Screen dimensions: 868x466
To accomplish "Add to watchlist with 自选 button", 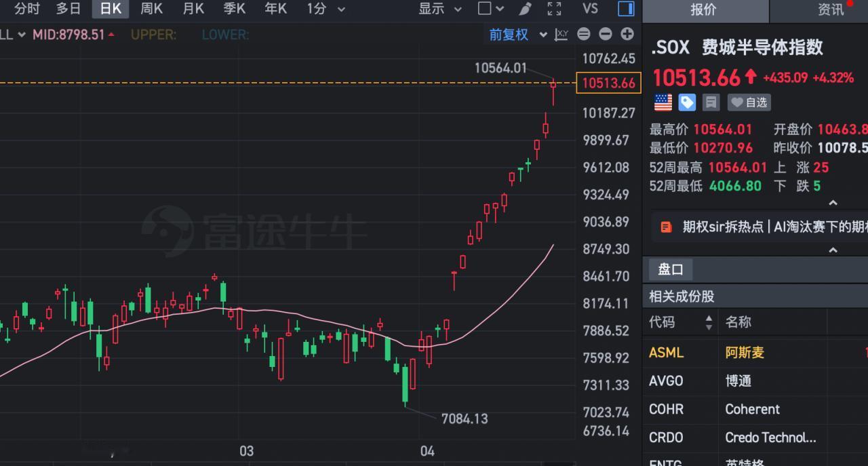I will pos(749,102).
